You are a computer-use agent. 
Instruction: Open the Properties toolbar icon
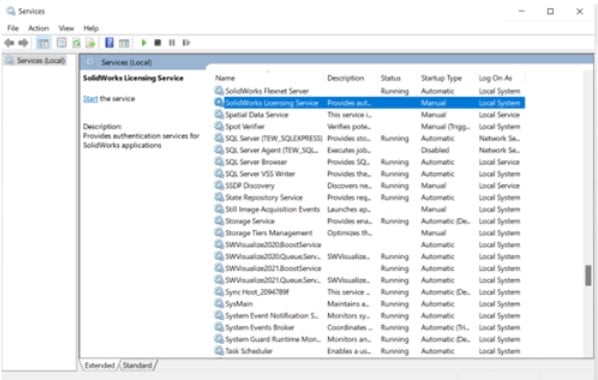click(61, 43)
